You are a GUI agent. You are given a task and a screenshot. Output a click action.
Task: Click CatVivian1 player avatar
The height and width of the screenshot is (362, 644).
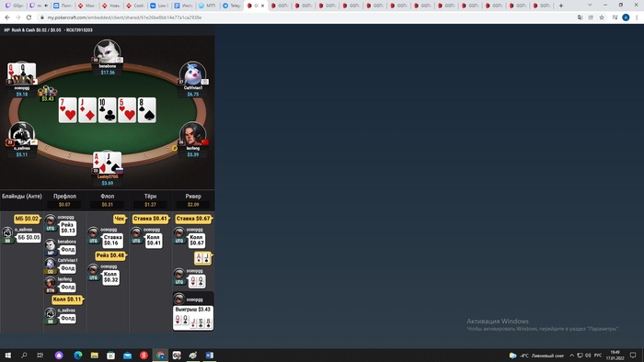[192, 74]
